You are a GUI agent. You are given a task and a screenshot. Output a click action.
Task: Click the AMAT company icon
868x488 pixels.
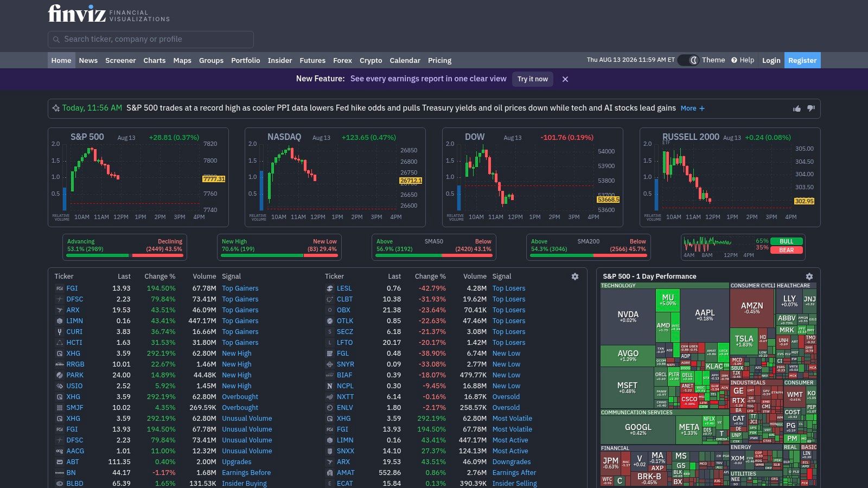point(329,473)
